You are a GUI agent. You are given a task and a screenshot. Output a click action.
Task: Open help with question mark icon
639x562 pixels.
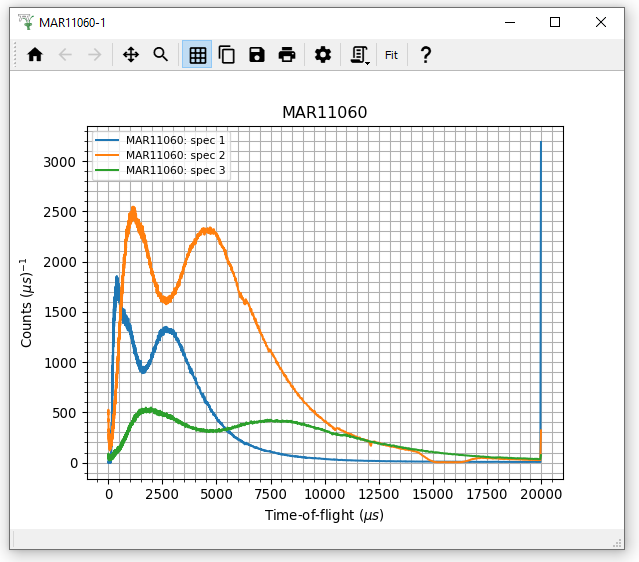tap(425, 55)
